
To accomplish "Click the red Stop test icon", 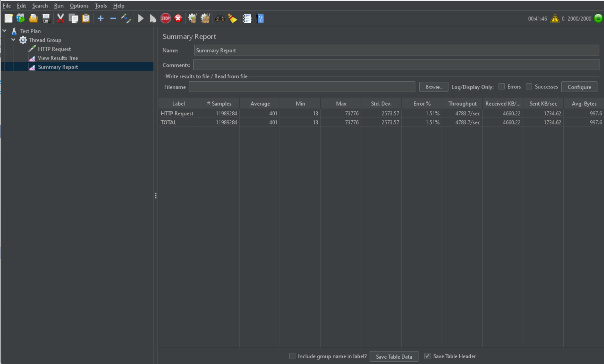I will tap(166, 18).
